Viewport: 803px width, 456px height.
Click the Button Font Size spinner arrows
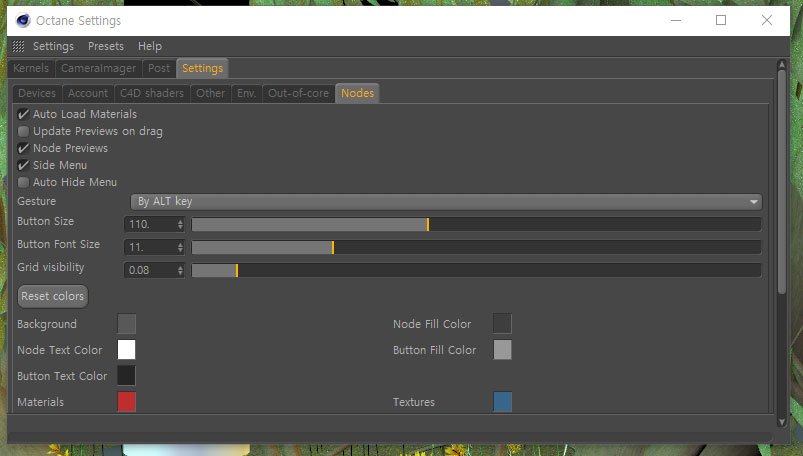pos(180,247)
